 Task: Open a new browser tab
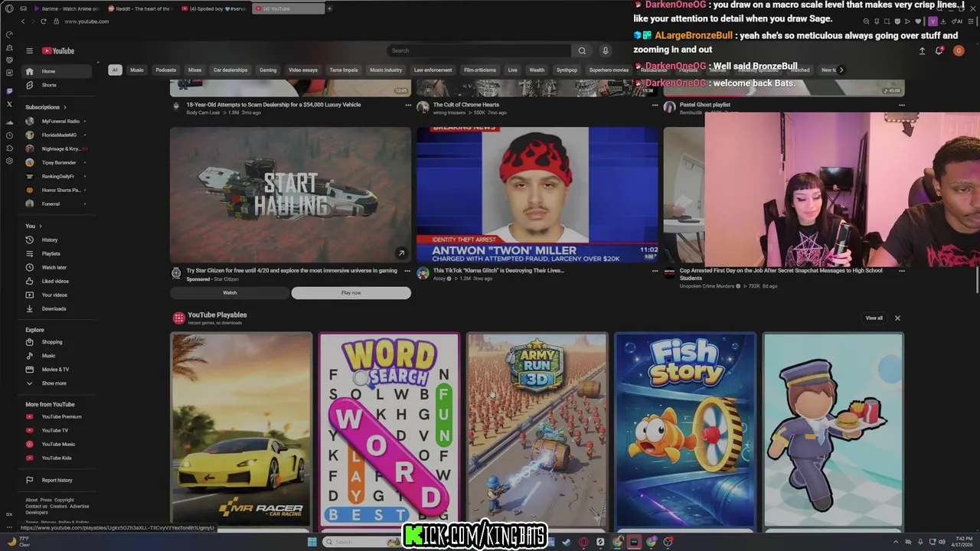[329, 8]
